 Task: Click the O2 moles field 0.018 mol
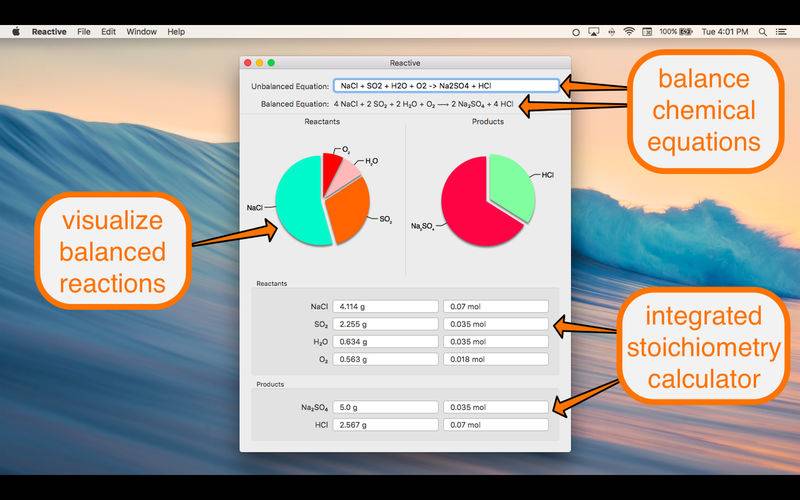(x=495, y=359)
